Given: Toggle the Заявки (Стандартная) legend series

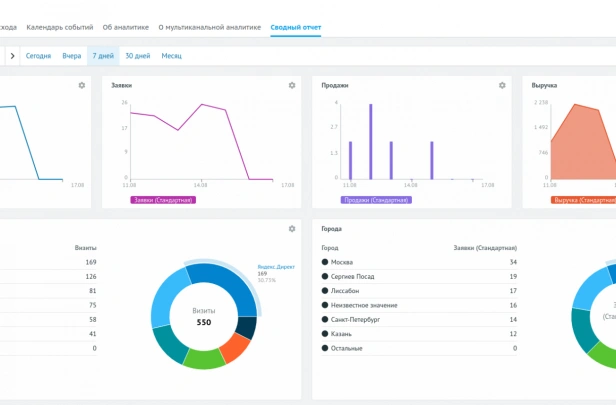Looking at the screenshot, I should click(163, 200).
